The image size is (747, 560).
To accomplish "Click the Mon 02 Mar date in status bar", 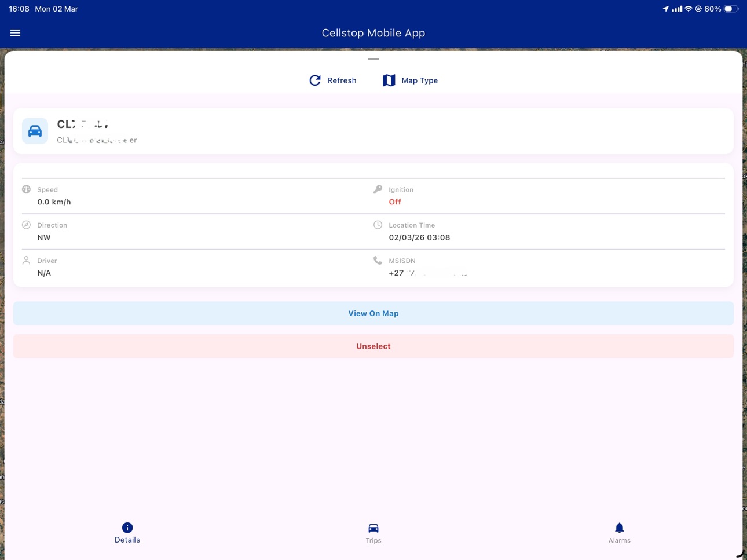I will (x=57, y=9).
